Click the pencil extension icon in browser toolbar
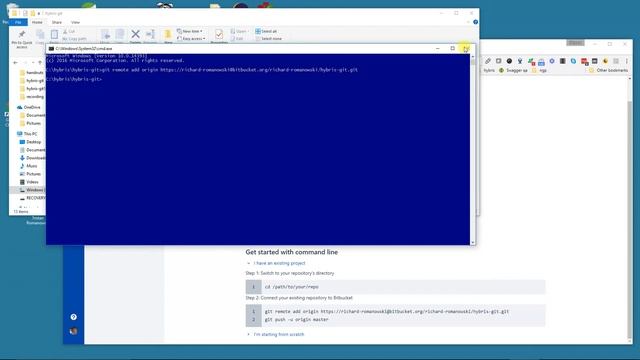This screenshot has width=640, height=360. point(488,61)
